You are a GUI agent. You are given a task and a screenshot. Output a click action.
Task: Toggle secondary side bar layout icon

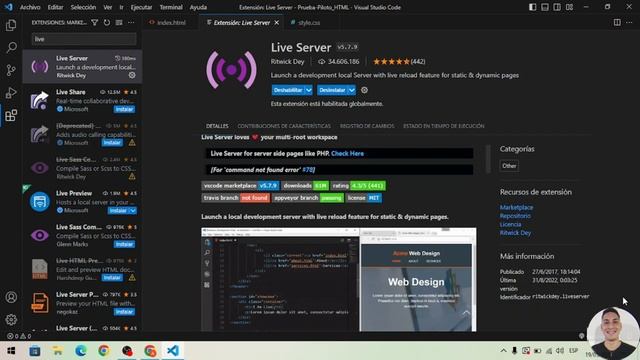point(557,7)
